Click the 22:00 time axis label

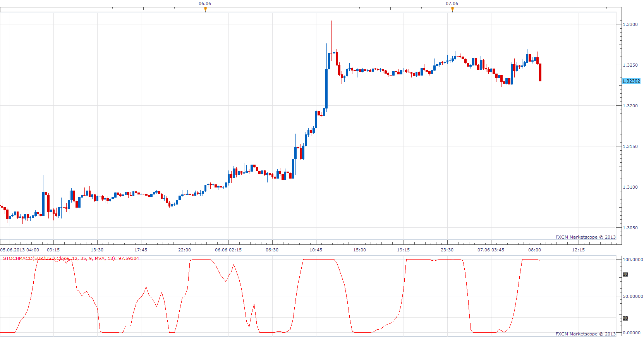pyautogui.click(x=185, y=250)
